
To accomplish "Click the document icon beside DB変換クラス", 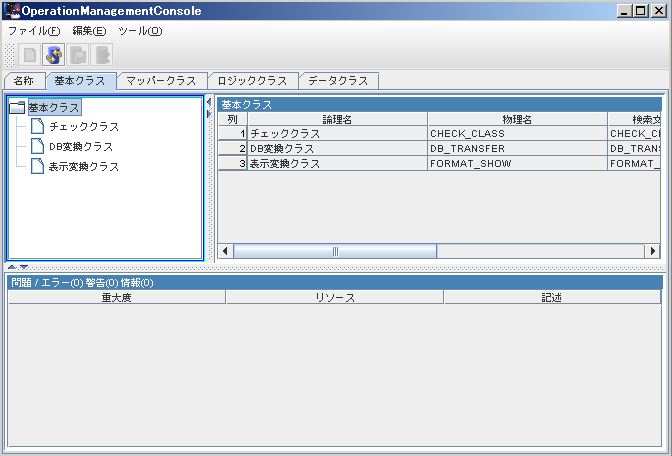I will tap(37, 146).
